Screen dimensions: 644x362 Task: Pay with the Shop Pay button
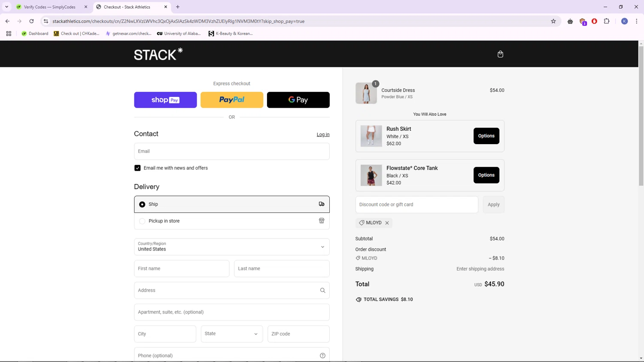coord(165,100)
